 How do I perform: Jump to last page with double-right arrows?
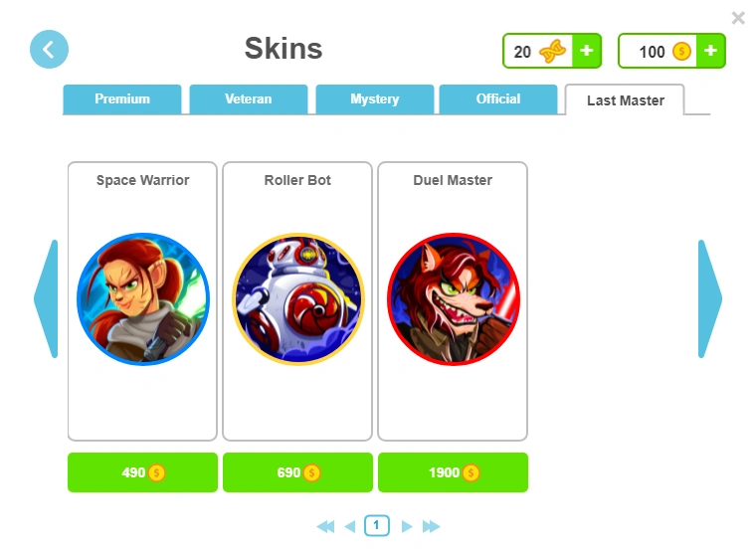(x=431, y=526)
